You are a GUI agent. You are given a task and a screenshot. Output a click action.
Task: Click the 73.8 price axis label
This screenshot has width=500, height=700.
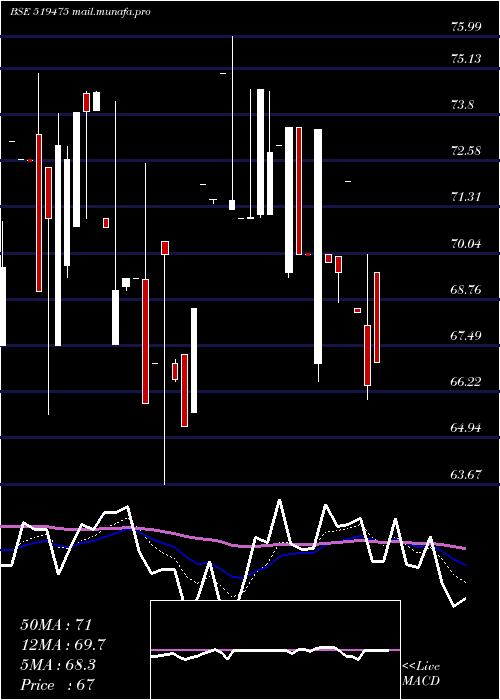[x=462, y=105]
